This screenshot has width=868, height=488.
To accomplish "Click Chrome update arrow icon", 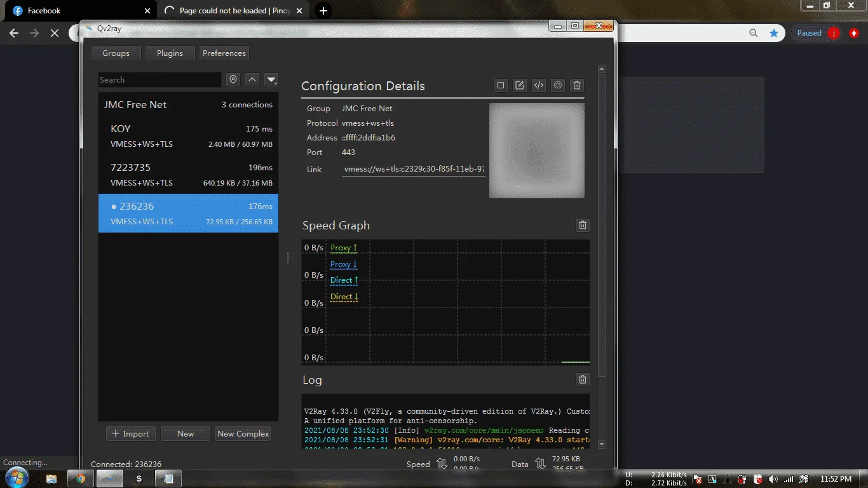I will (854, 33).
